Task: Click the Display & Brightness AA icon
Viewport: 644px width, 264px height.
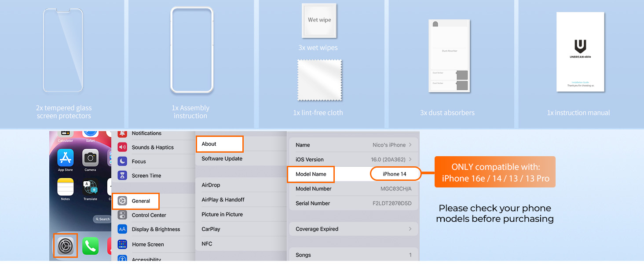Action: 122,229
